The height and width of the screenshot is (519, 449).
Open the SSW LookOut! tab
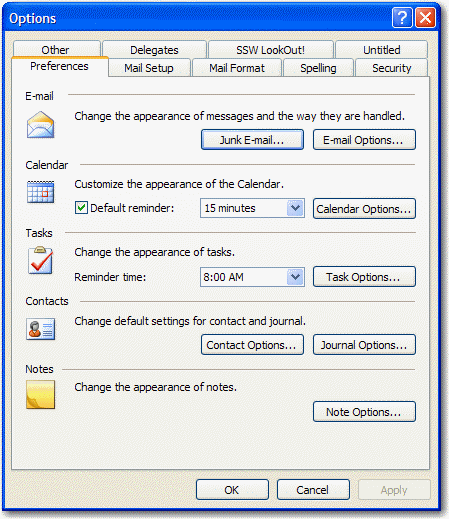tap(270, 50)
